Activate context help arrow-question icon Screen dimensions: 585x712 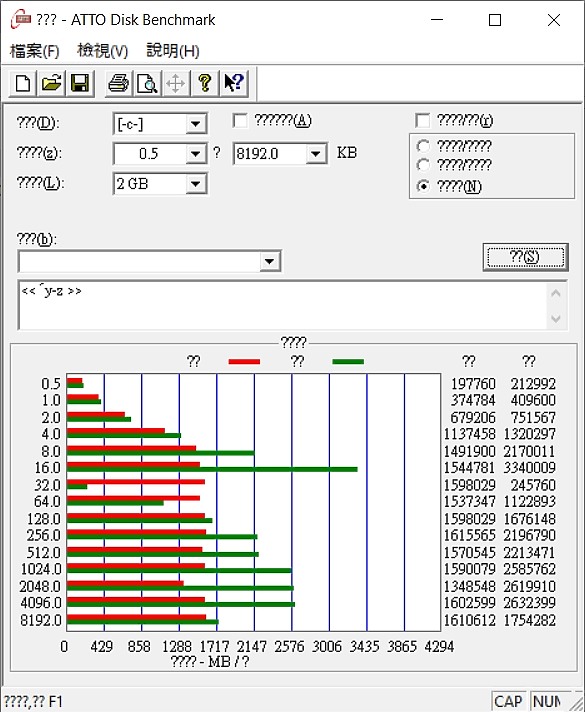(x=234, y=84)
